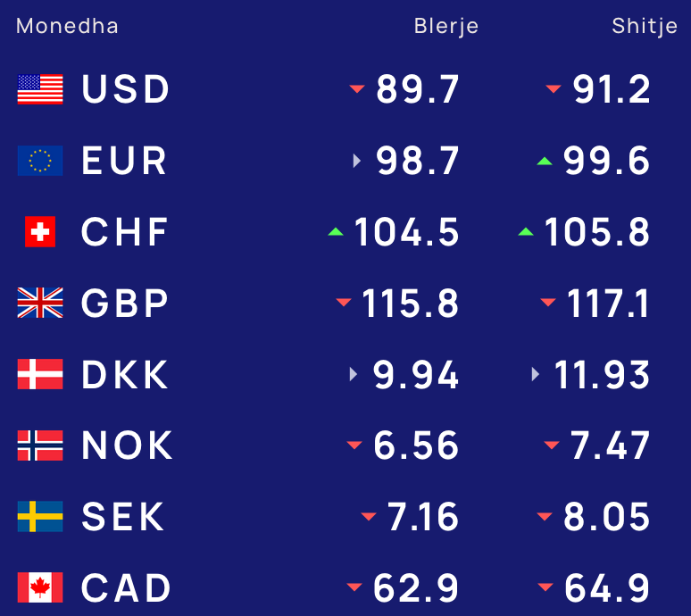This screenshot has width=691, height=616.
Task: Select the GBP currency label
Action: [125, 304]
